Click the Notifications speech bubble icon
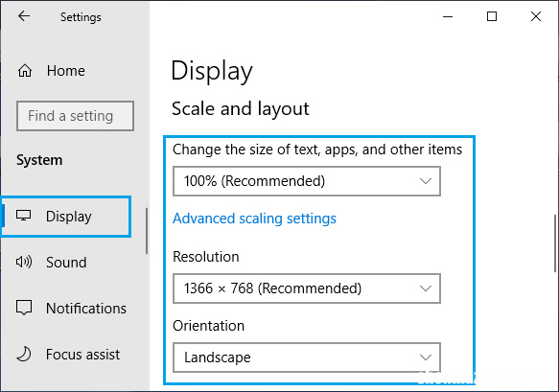Image resolution: width=559 pixels, height=392 pixels. pos(24,308)
